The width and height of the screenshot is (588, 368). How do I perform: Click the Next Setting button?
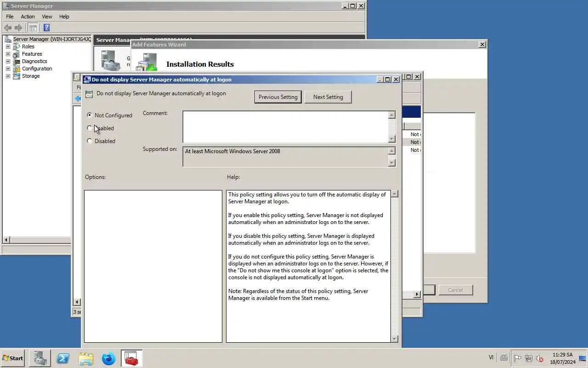tap(328, 97)
